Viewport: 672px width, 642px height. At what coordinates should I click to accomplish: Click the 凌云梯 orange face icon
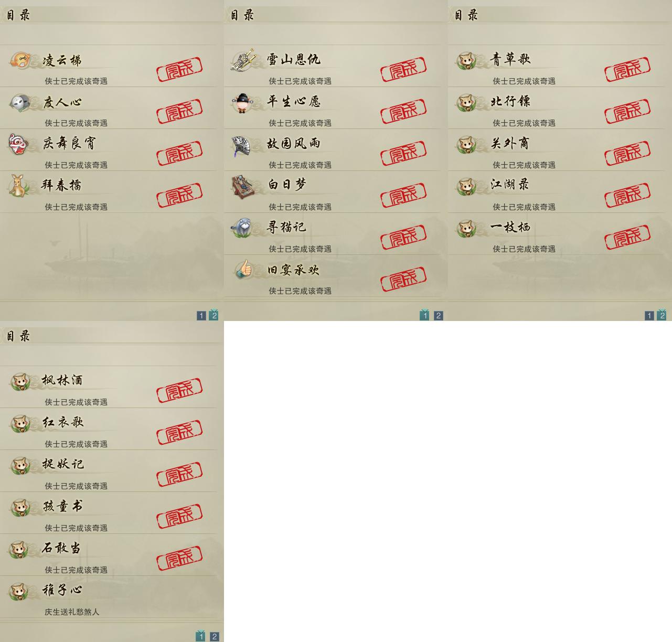coord(21,60)
